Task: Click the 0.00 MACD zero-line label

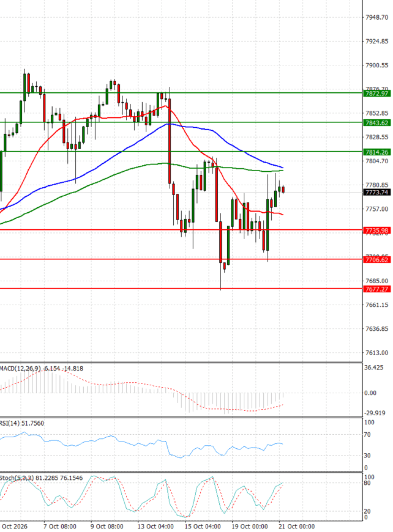Action: point(370,393)
